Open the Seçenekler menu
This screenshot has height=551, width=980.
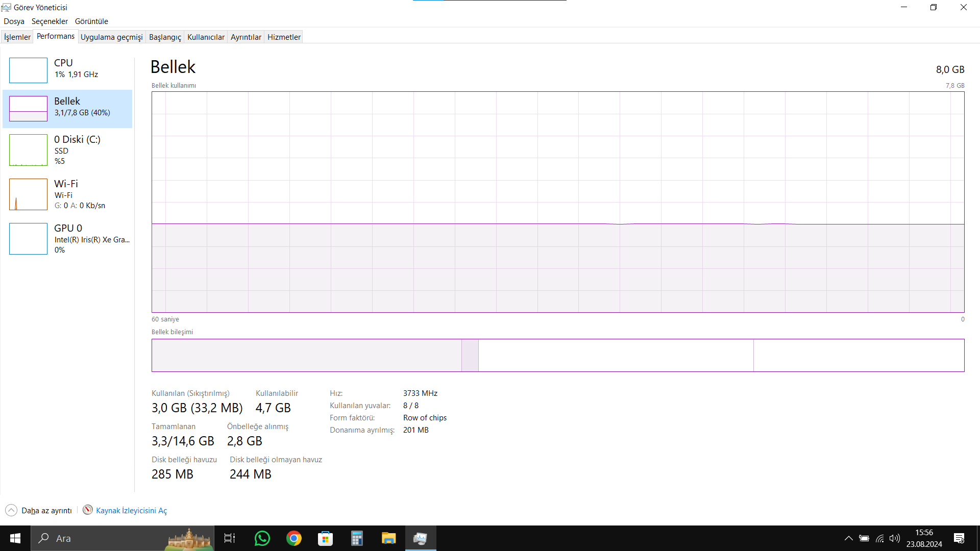[x=50, y=21]
